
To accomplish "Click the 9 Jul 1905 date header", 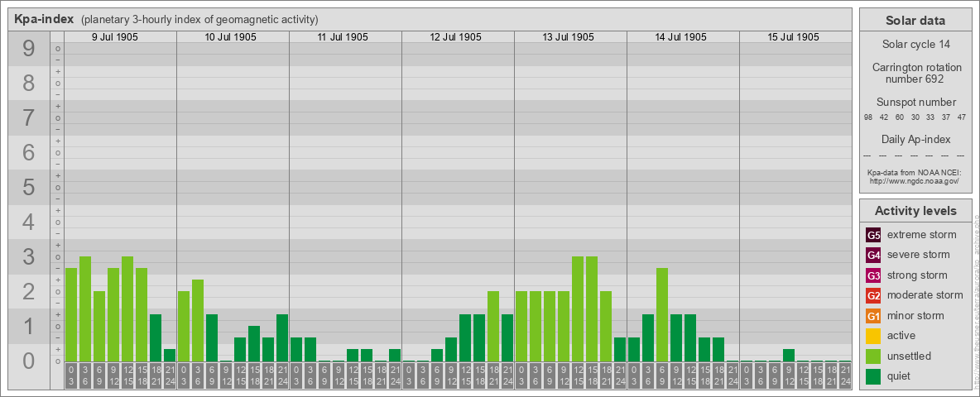I will pos(115,37).
